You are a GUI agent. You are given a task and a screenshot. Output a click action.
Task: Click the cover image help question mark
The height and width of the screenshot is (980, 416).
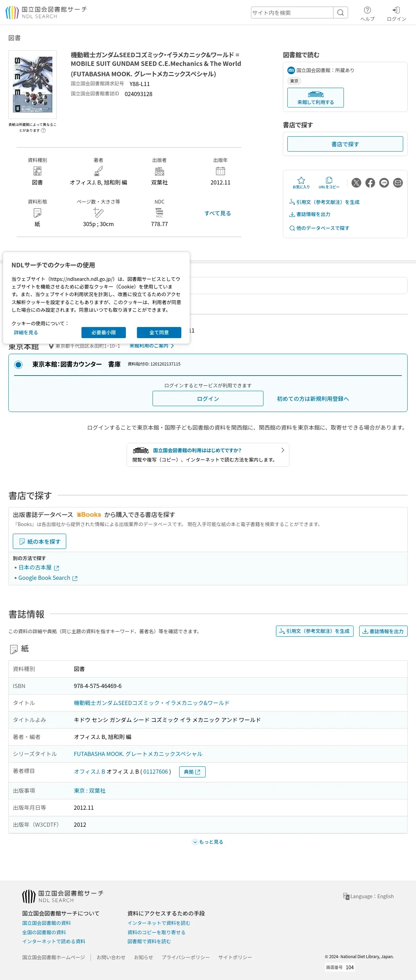(x=43, y=130)
